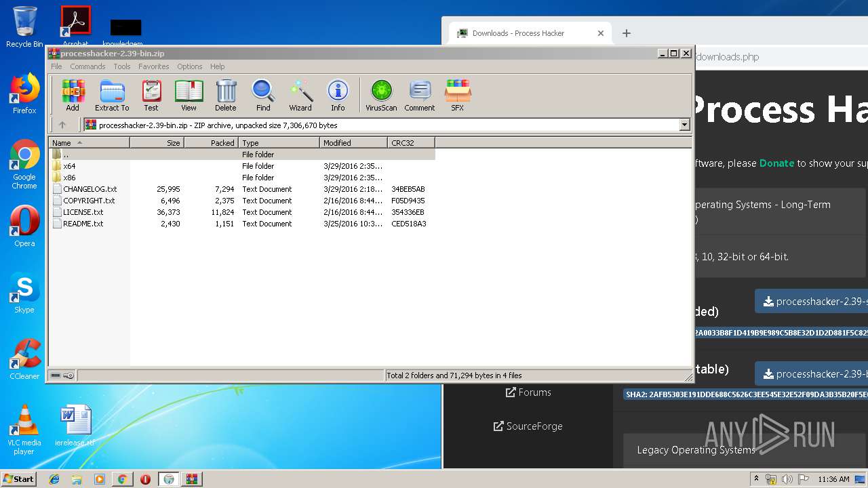This screenshot has height=488, width=868.
Task: Select the COPYRIGHT.txt file
Action: point(241,201)
